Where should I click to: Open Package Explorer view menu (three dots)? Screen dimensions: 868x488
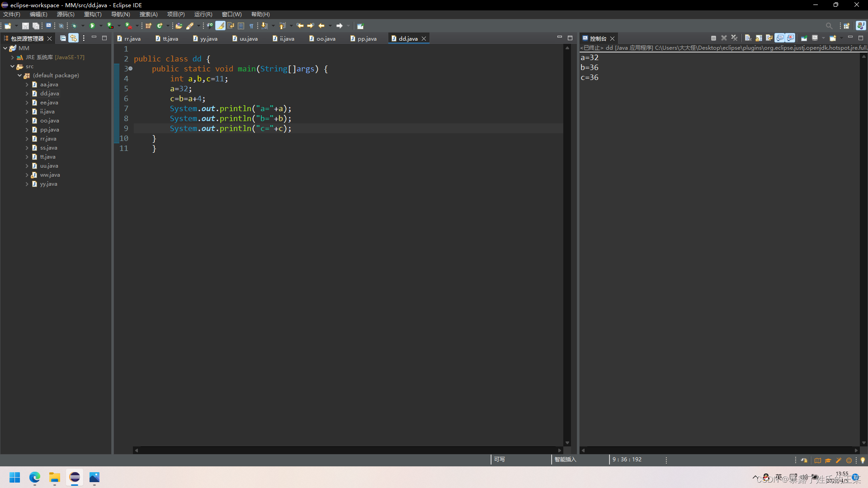click(84, 38)
